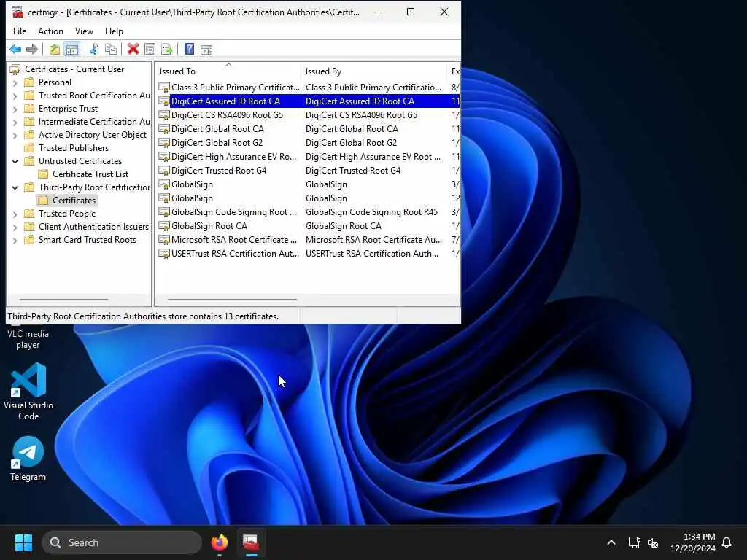Select Certificate Trust List tree item
This screenshot has height=560, width=747.
click(x=90, y=174)
